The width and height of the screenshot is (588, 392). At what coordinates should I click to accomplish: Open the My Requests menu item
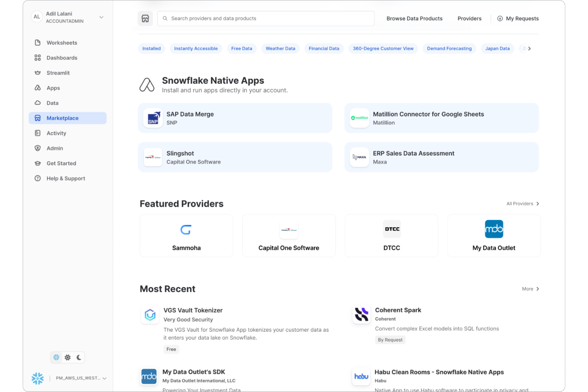coord(518,18)
